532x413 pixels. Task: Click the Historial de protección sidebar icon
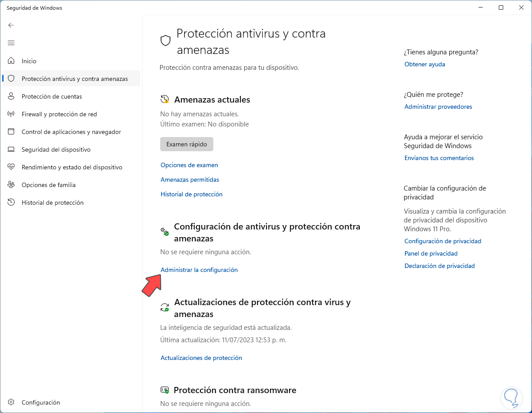12,203
